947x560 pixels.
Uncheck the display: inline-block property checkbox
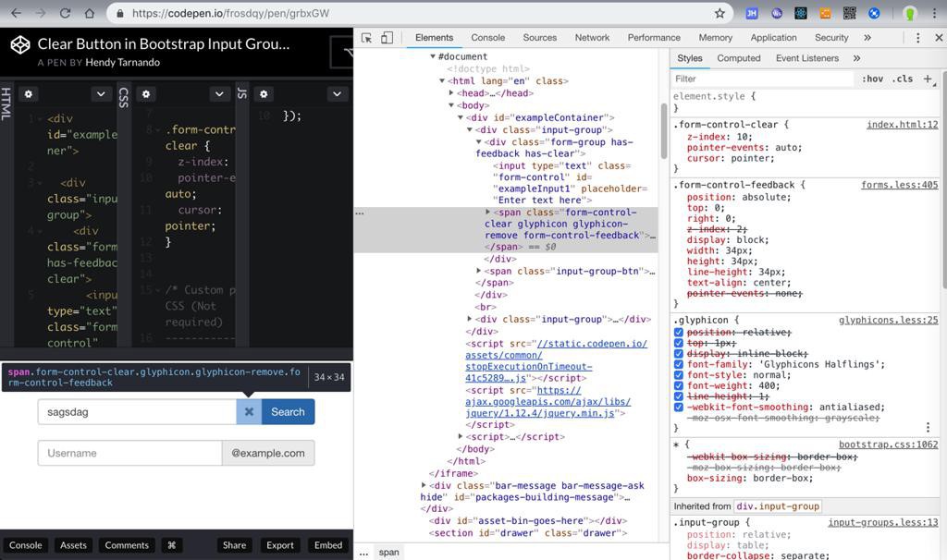click(678, 354)
